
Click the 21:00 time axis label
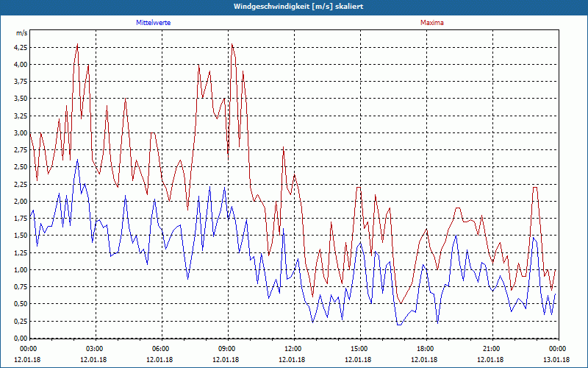point(492,349)
